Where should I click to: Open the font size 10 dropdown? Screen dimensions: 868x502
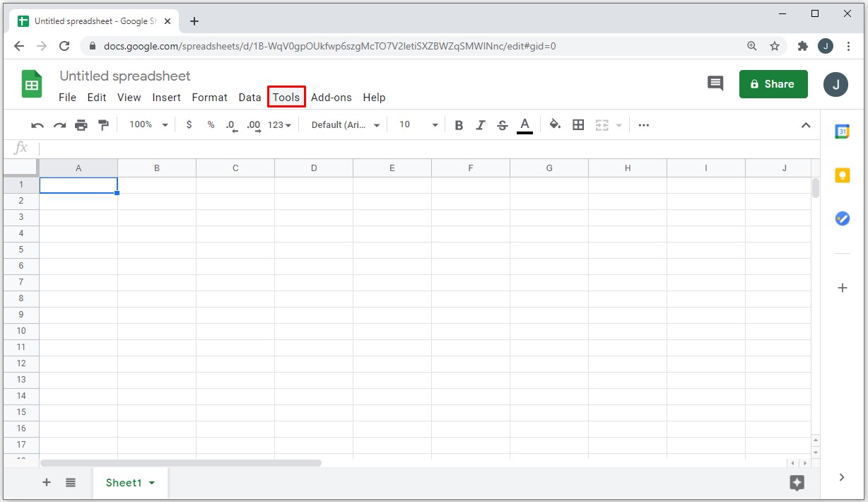click(x=418, y=124)
